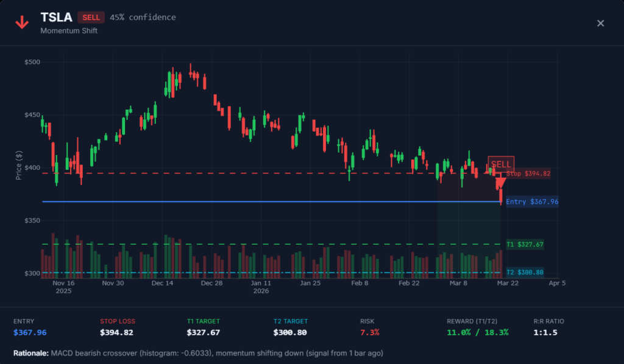Click the 'T1 TARGET' summary heading

[204, 321]
